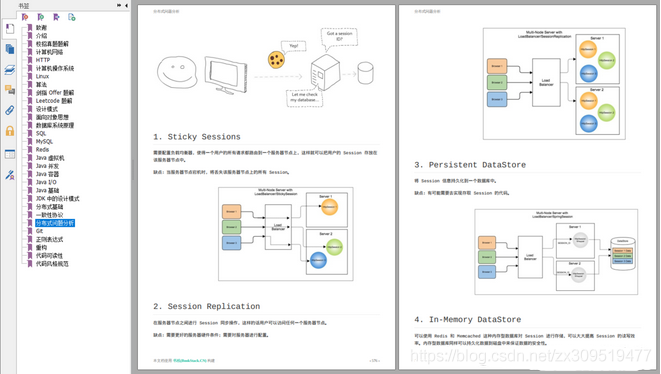Select the 代码风格规范 bookmark

[x=52, y=264]
